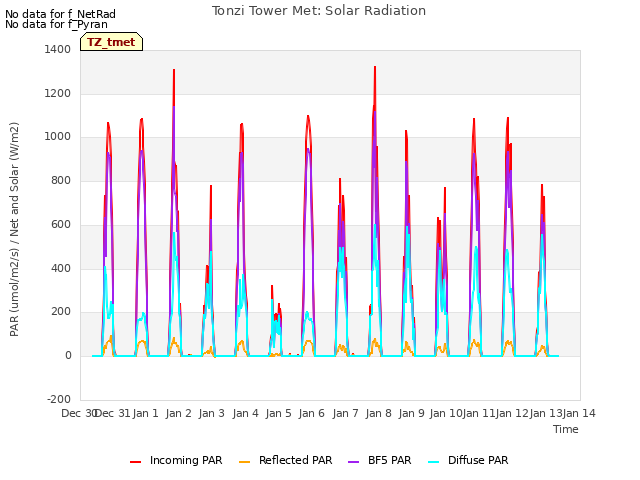Click the red Incoming PAR legend swatch

136,462
